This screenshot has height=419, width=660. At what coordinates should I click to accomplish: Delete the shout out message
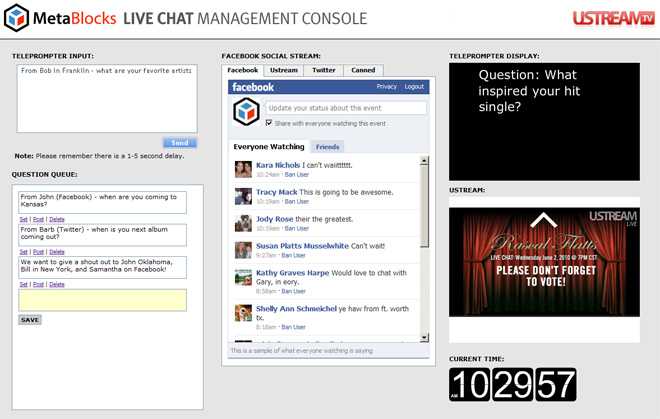coord(57,284)
